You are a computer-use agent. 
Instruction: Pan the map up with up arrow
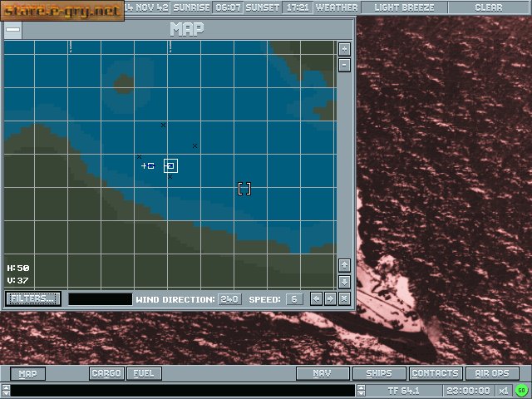tap(344, 265)
